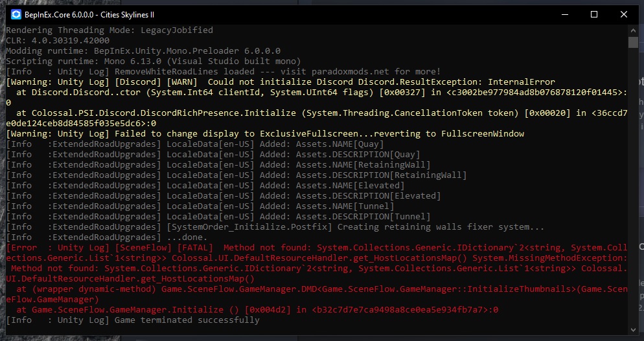The image size is (644, 341).
Task: Click the 'Creating retaining walls fixer system...' line
Action: tap(275, 227)
